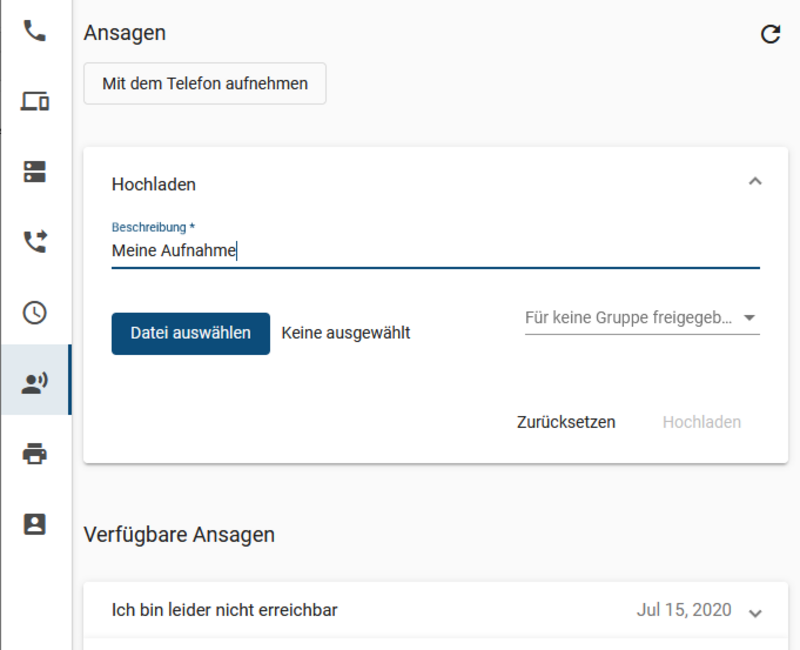Open the phone icon in sidebar
Image resolution: width=800 pixels, height=650 pixels.
(x=35, y=31)
